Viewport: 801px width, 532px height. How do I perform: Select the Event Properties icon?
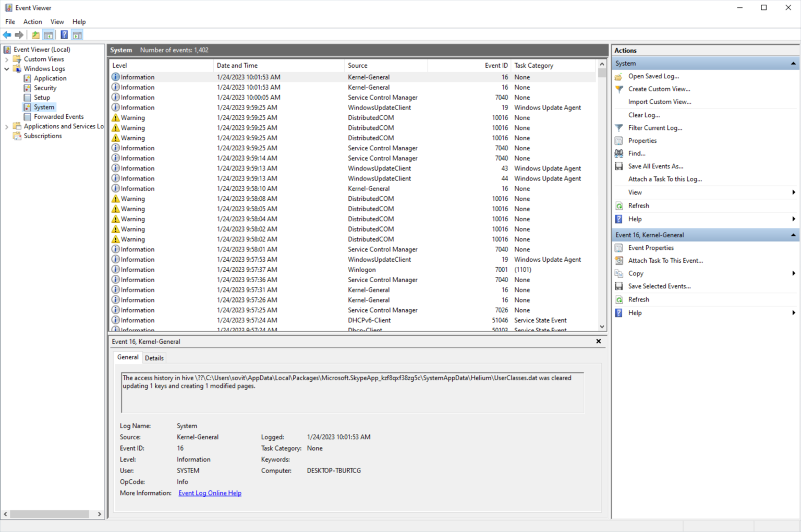pos(618,248)
